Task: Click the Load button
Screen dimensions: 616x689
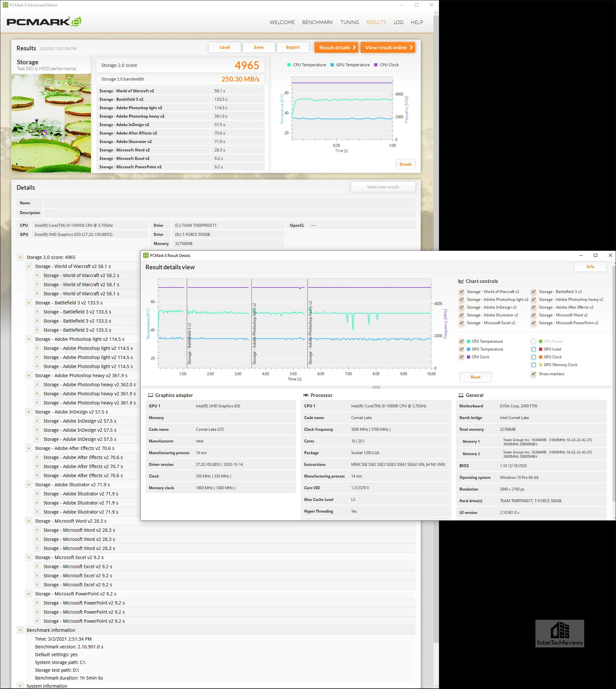Action: [x=225, y=47]
